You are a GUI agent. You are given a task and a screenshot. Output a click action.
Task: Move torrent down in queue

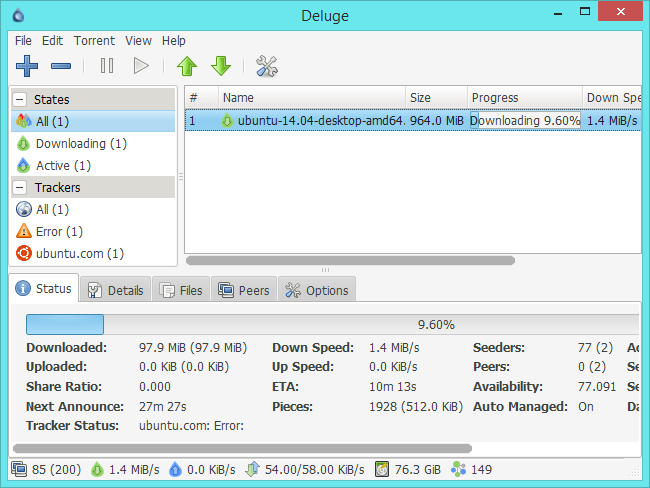pyautogui.click(x=221, y=66)
